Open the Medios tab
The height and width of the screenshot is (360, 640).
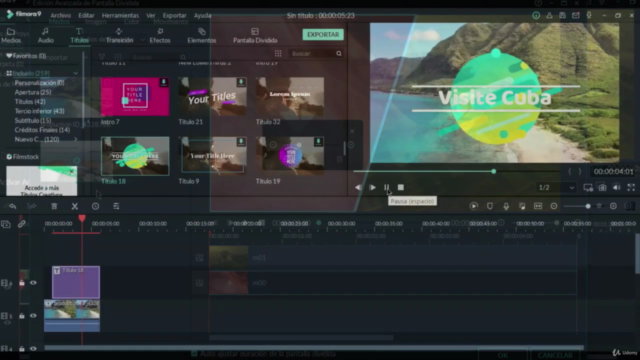[x=11, y=36]
